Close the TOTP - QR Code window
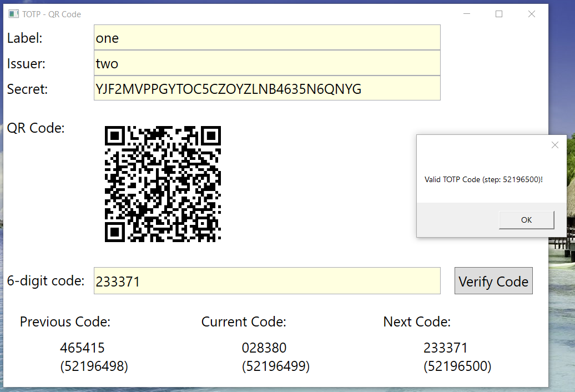This screenshot has height=392, width=575. [x=531, y=14]
